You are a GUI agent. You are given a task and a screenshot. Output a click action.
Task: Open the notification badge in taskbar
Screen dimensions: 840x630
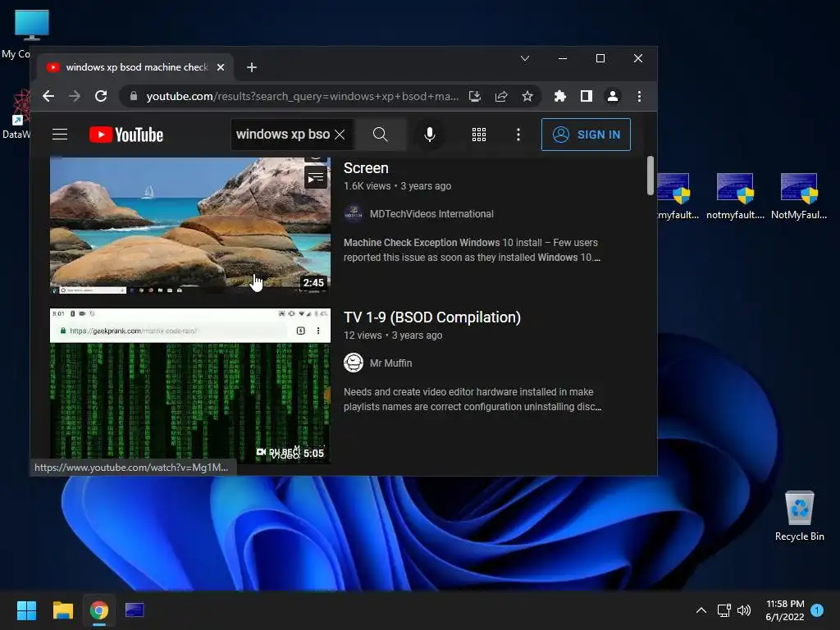(x=817, y=609)
